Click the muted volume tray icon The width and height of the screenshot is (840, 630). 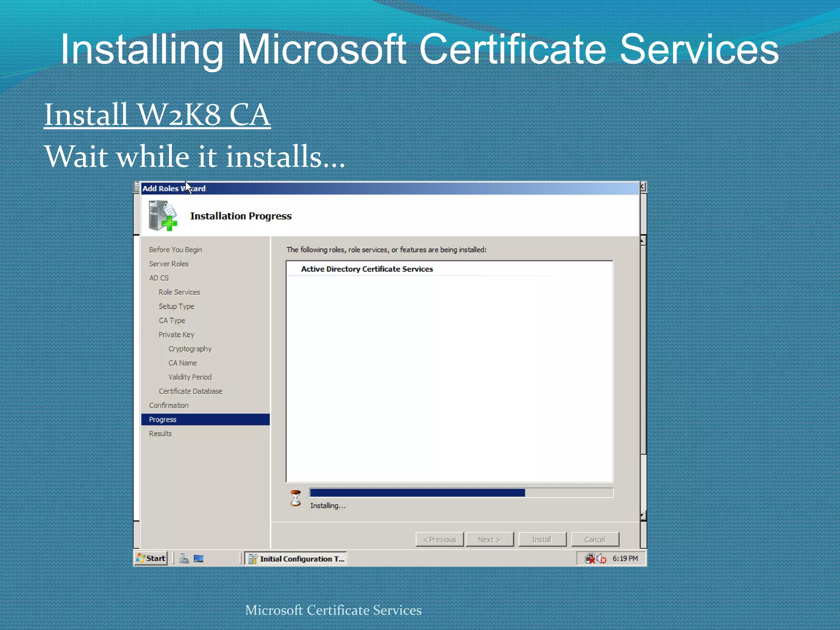pyautogui.click(x=602, y=559)
